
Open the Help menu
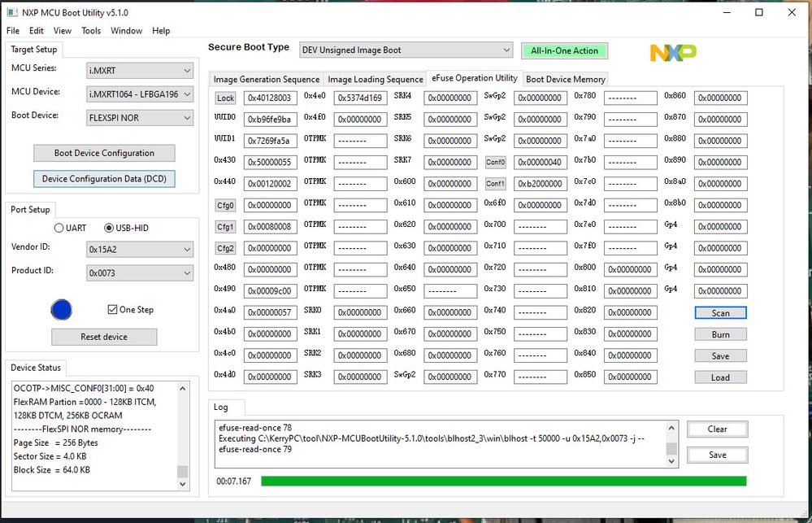pos(161,31)
